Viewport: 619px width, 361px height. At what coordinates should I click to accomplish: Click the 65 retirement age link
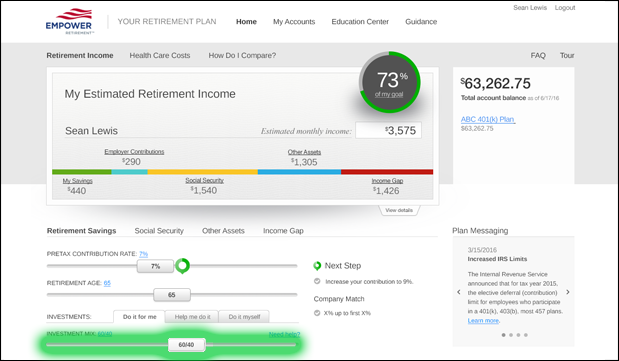[107, 283]
